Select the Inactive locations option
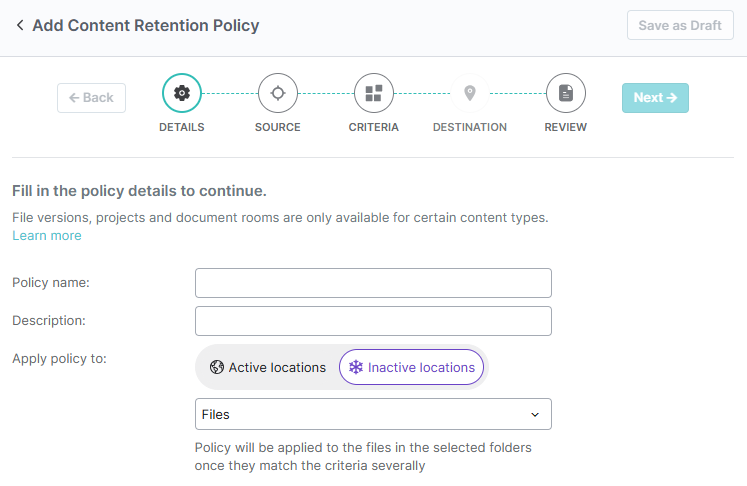 [412, 367]
